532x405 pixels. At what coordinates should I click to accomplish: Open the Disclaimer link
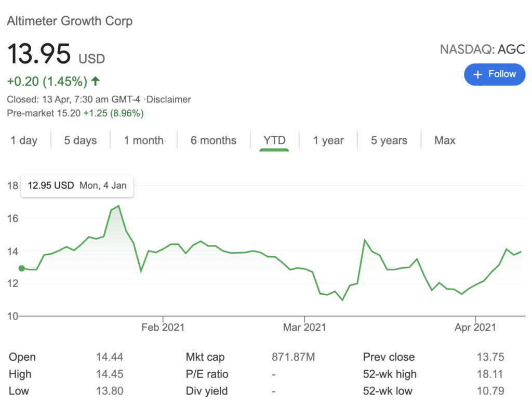tap(169, 99)
